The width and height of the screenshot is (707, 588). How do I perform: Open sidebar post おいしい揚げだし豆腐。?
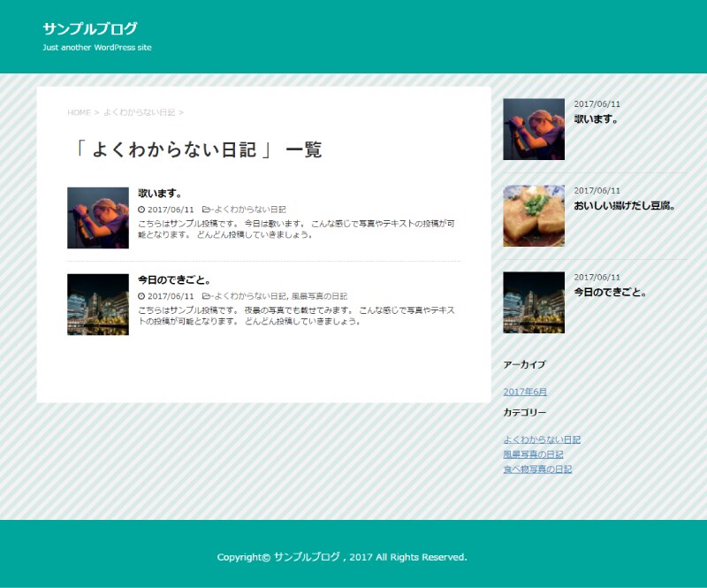[x=625, y=206]
